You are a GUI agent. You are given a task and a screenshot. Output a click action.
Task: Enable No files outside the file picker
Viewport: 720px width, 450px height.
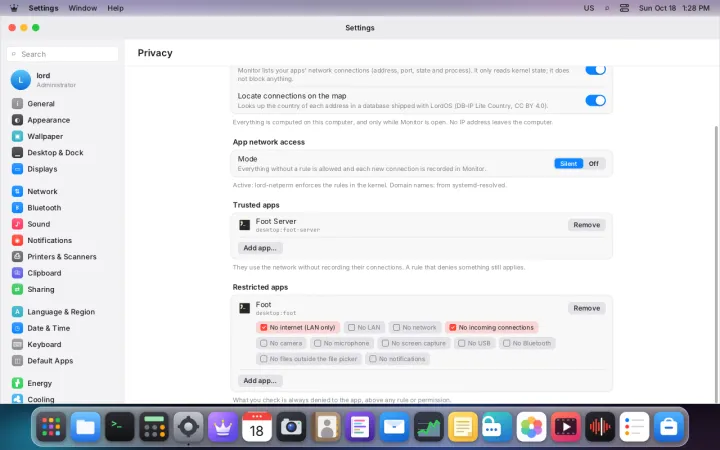[x=309, y=359]
